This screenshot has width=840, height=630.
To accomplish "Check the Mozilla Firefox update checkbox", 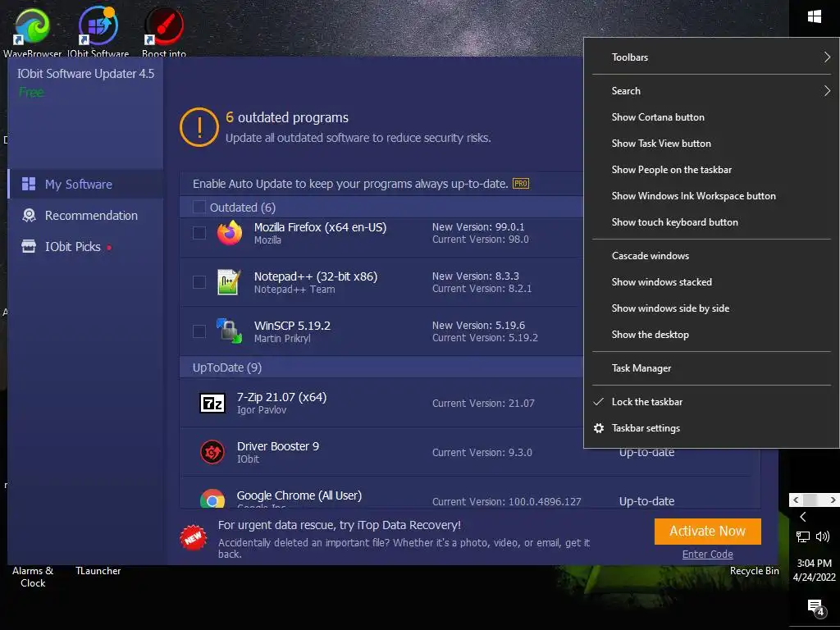I will point(199,233).
